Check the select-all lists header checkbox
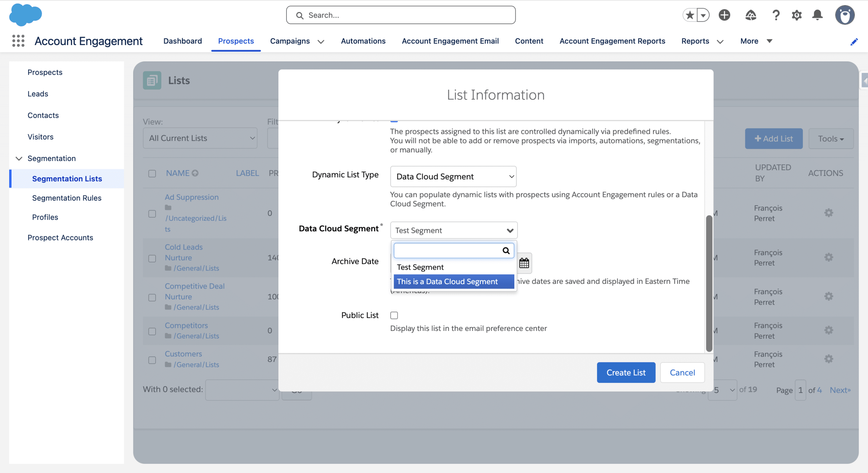Viewport: 868px width, 473px height. [x=152, y=174]
